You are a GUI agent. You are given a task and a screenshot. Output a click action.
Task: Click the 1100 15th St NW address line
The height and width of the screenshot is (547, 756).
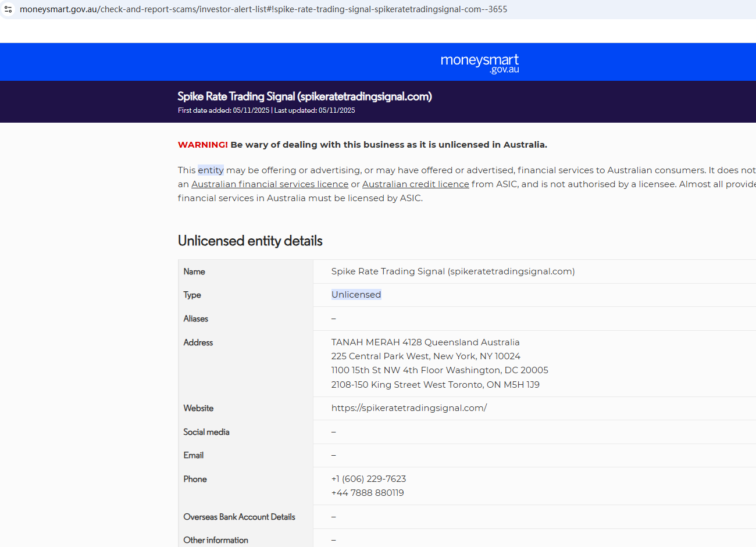[440, 370]
